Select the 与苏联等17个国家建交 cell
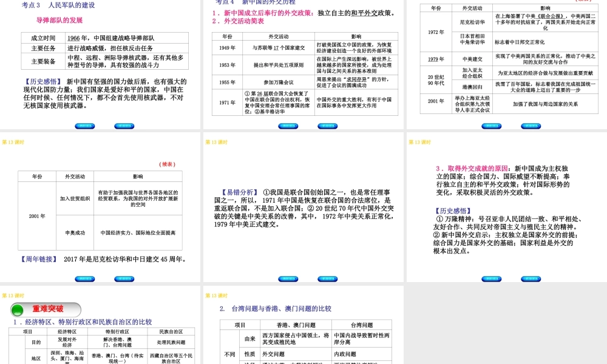 tap(279, 48)
